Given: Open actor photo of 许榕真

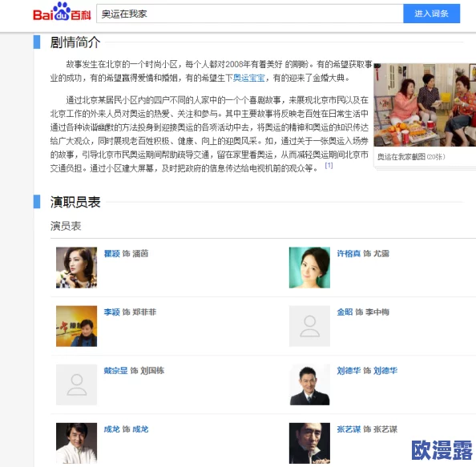Looking at the screenshot, I should (x=309, y=268).
